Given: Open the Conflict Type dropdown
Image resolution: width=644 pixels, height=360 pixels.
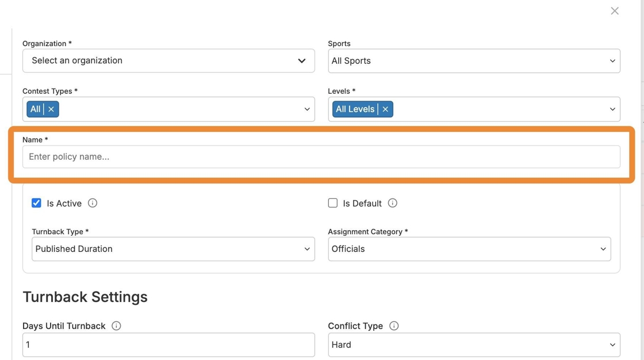Looking at the screenshot, I should point(474,345).
